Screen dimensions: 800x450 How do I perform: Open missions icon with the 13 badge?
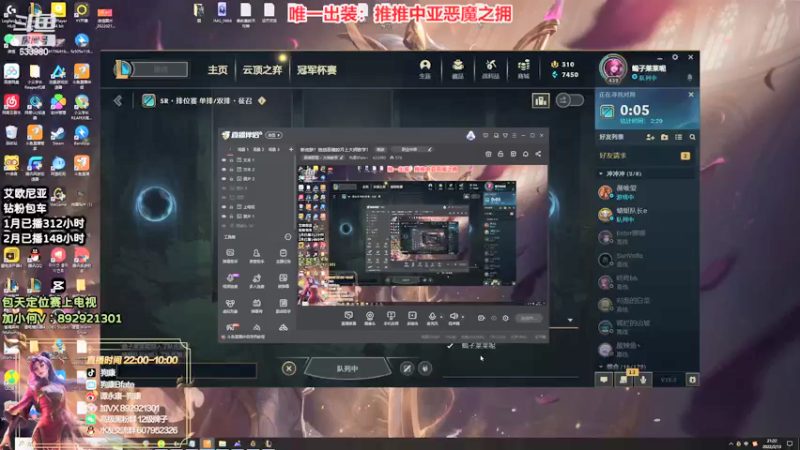click(x=623, y=380)
